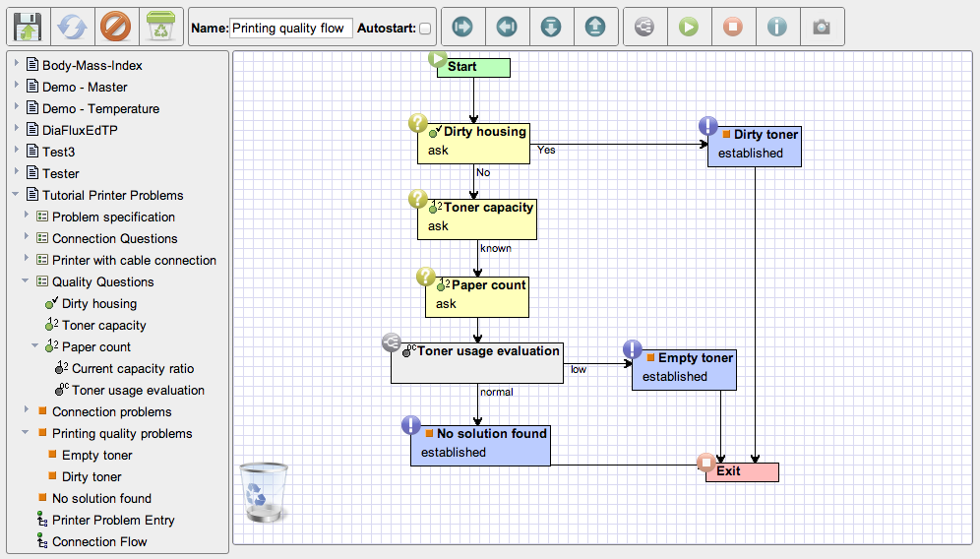This screenshot has height=559, width=980.
Task: Click the normal edge label
Action: pos(496,392)
